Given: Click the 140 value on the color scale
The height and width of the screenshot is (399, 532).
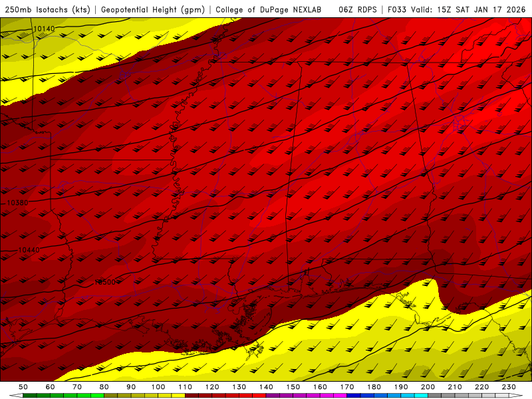Looking at the screenshot, I should pos(266,387).
